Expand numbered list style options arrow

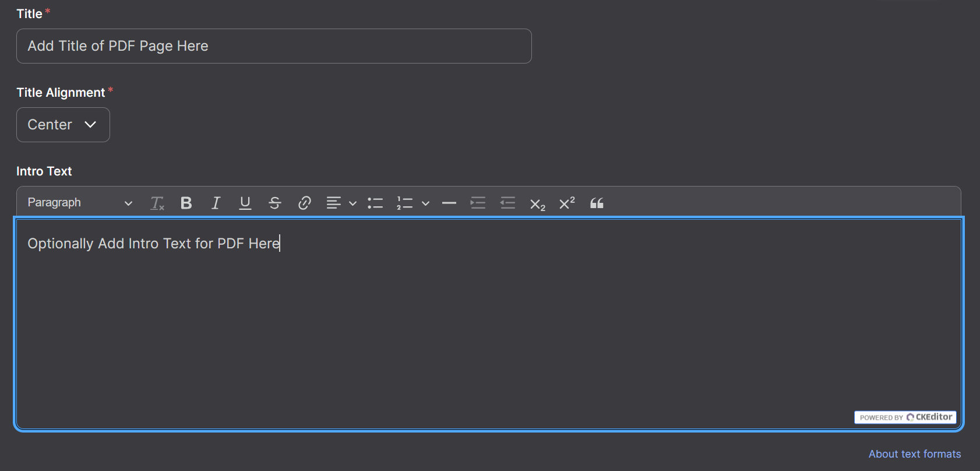point(426,203)
